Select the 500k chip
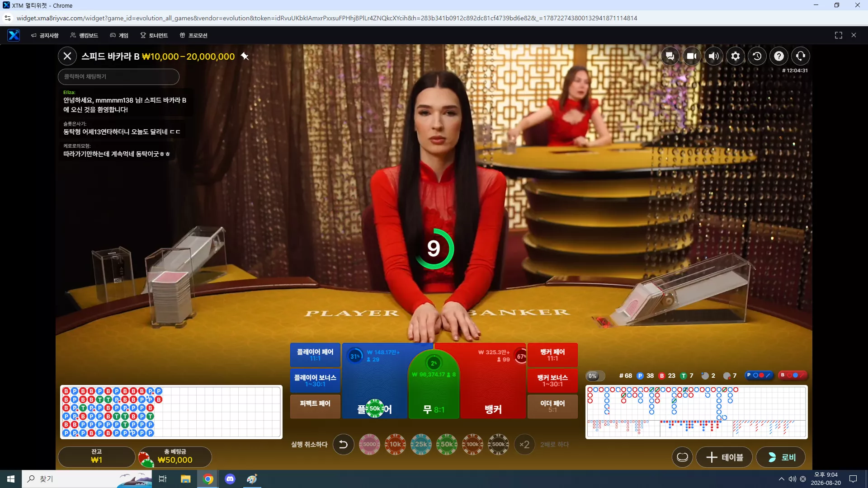This screenshot has width=868, height=488. [498, 444]
